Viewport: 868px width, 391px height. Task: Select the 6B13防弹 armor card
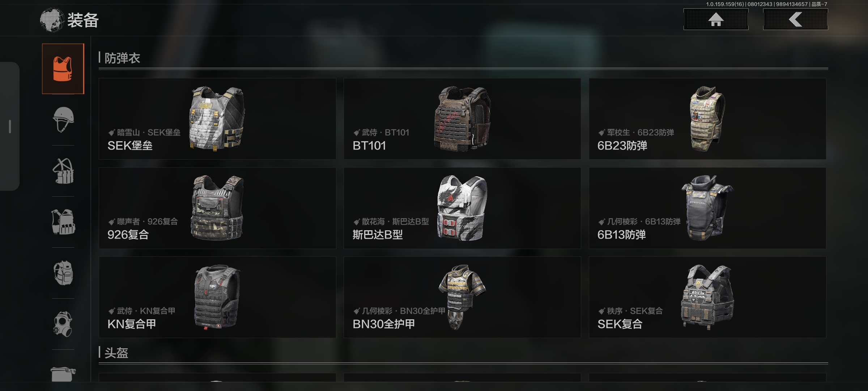[x=707, y=208]
